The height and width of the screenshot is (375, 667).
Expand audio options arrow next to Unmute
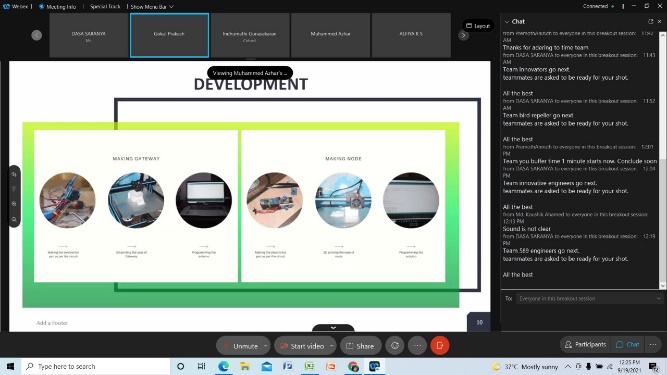click(265, 346)
